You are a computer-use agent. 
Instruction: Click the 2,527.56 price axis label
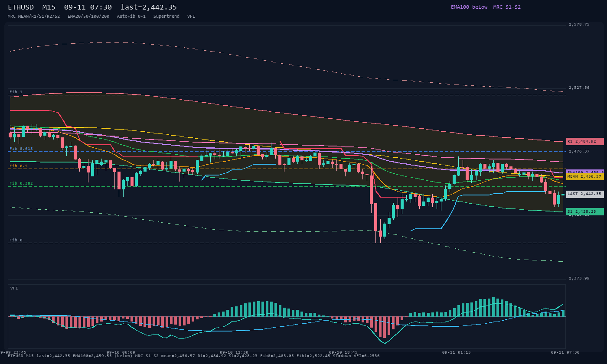coord(579,88)
